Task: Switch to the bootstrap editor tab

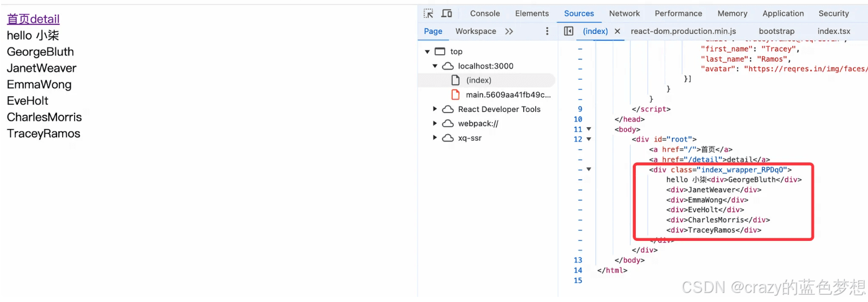Action: point(776,31)
